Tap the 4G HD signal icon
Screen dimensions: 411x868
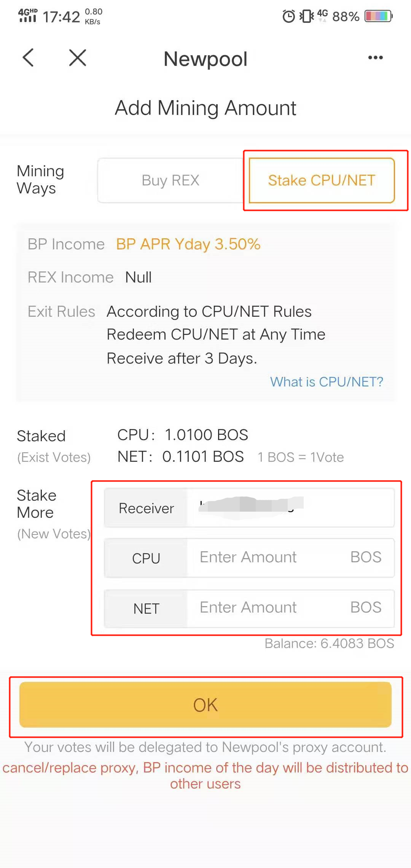28,16
